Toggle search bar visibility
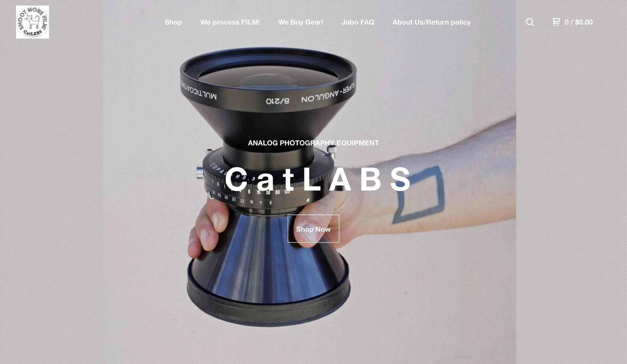This screenshot has width=627, height=364. [530, 22]
